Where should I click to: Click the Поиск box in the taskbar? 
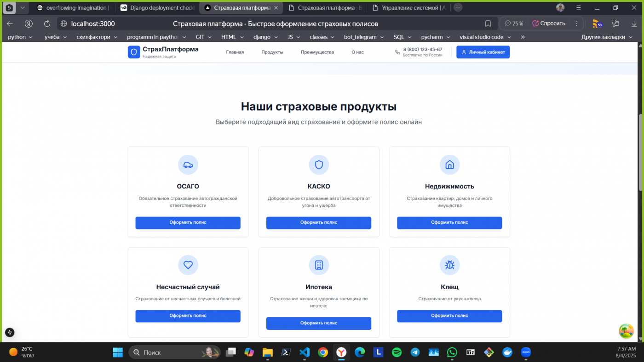[x=174, y=352]
